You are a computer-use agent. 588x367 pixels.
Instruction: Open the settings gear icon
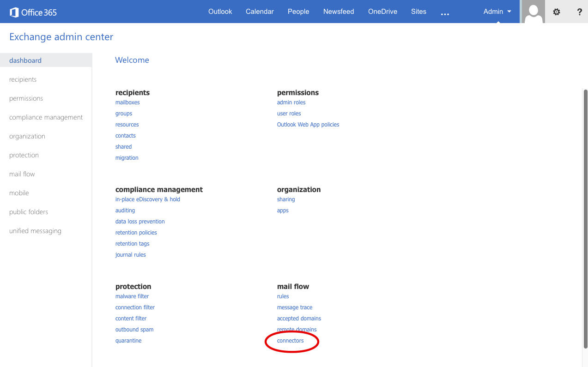tap(557, 12)
